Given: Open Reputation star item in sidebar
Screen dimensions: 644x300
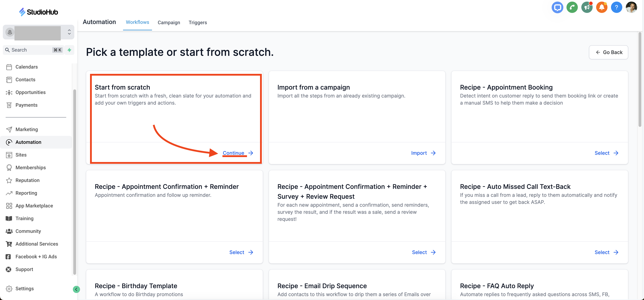Looking at the screenshot, I should [27, 180].
